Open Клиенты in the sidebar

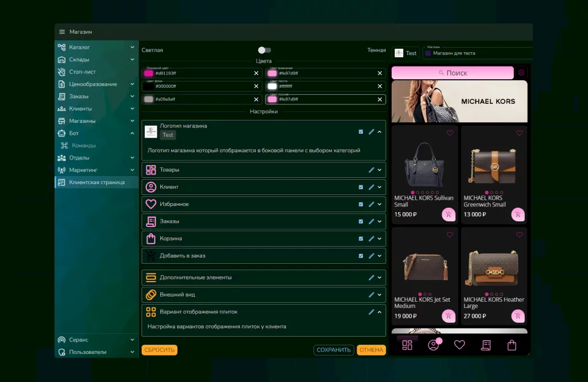coord(96,108)
